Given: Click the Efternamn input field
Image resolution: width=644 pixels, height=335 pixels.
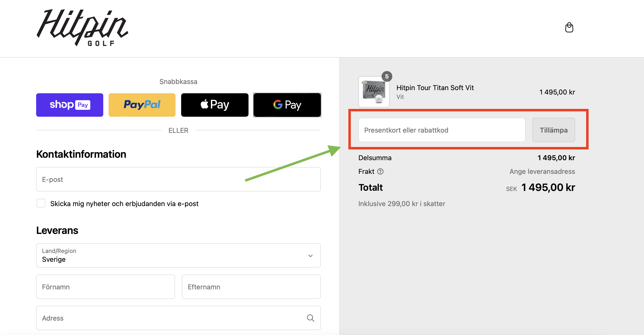Looking at the screenshot, I should (251, 286).
